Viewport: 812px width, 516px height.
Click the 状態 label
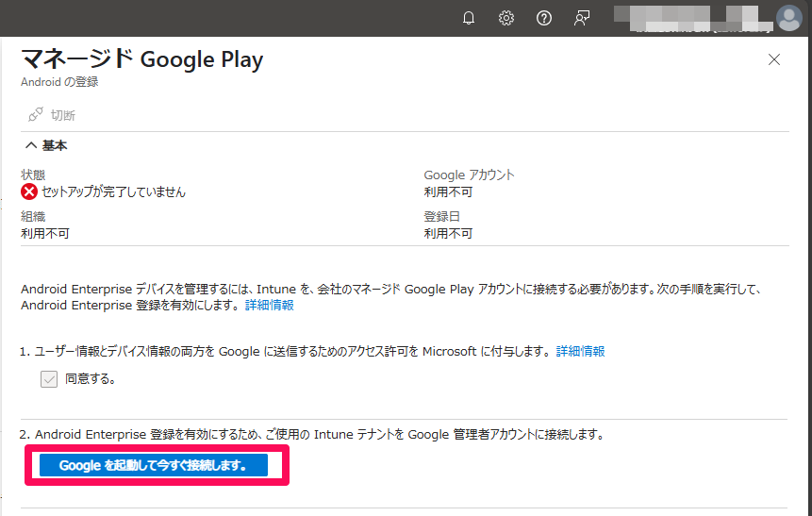pos(33,175)
